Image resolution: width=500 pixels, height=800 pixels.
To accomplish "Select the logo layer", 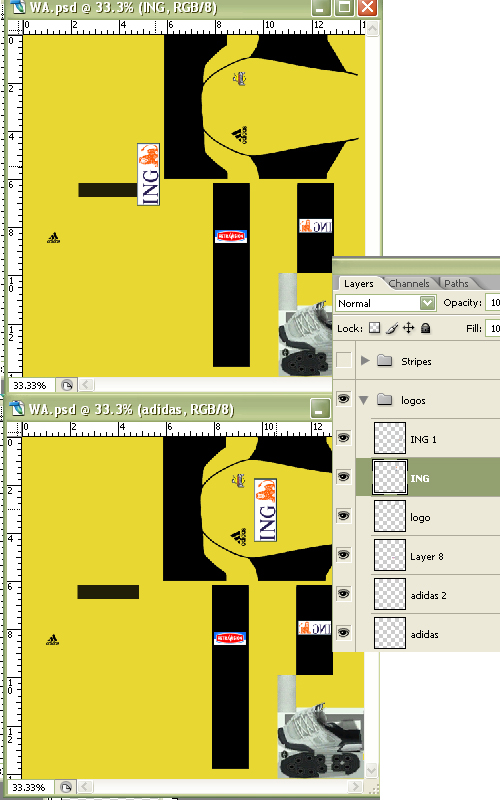I will (428, 516).
